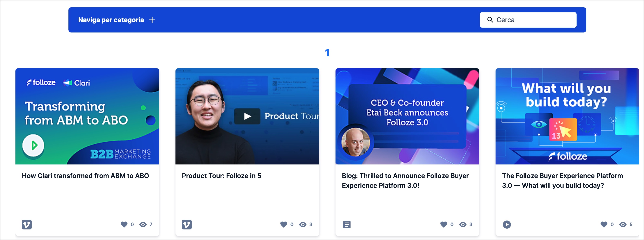Click play icon on Buyer Experience Platform card
Screen dimensions: 644x240
(x=507, y=224)
